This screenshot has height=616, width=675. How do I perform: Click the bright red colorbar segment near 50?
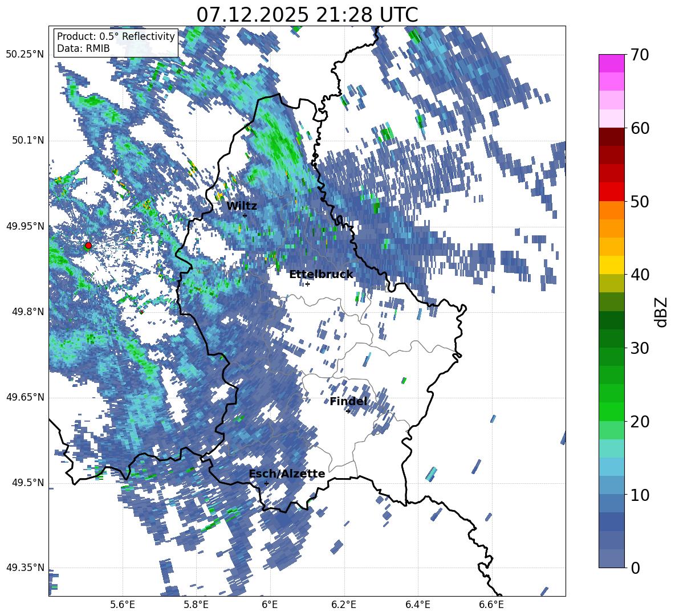pyautogui.click(x=611, y=192)
